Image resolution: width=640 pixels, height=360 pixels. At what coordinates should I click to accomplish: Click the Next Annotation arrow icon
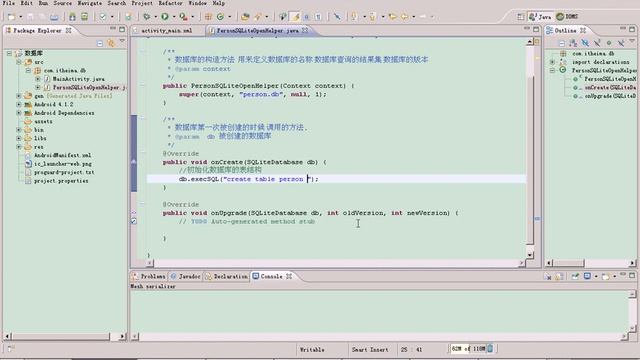point(354,17)
